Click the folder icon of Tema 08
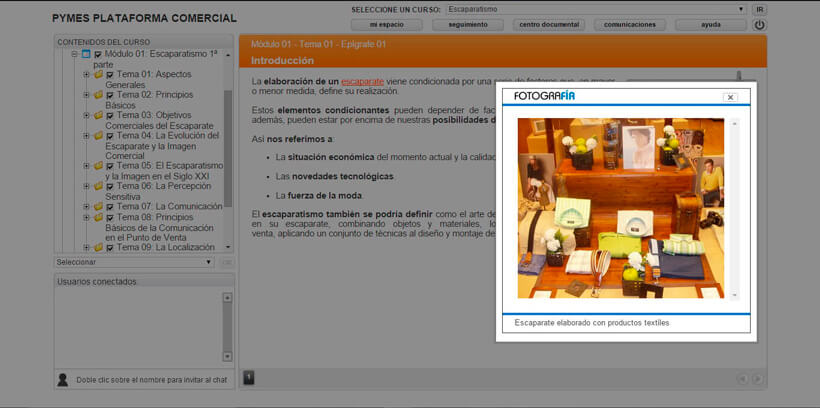The image size is (820, 408). tap(98, 217)
